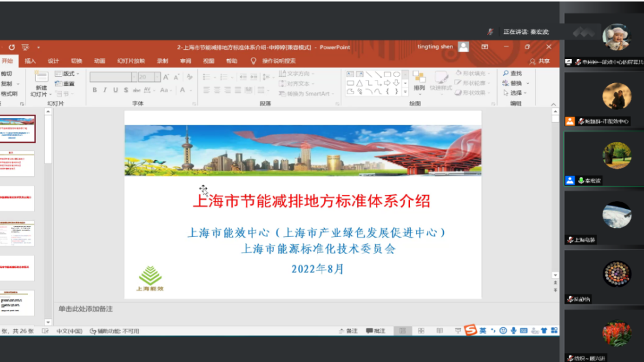Toggle the Notes (备注) pane button
The height and width of the screenshot is (362, 644).
coord(348,331)
